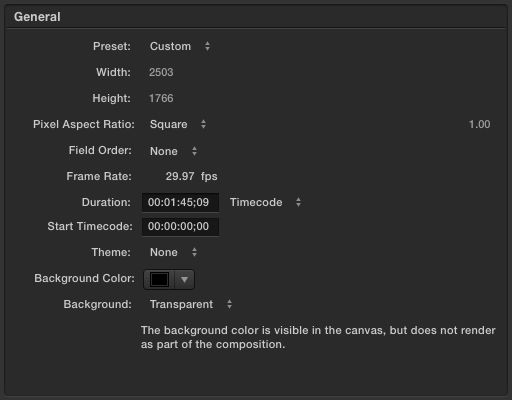The width and height of the screenshot is (512, 400).
Task: Open Field Order None popup menu
Action: 173,151
